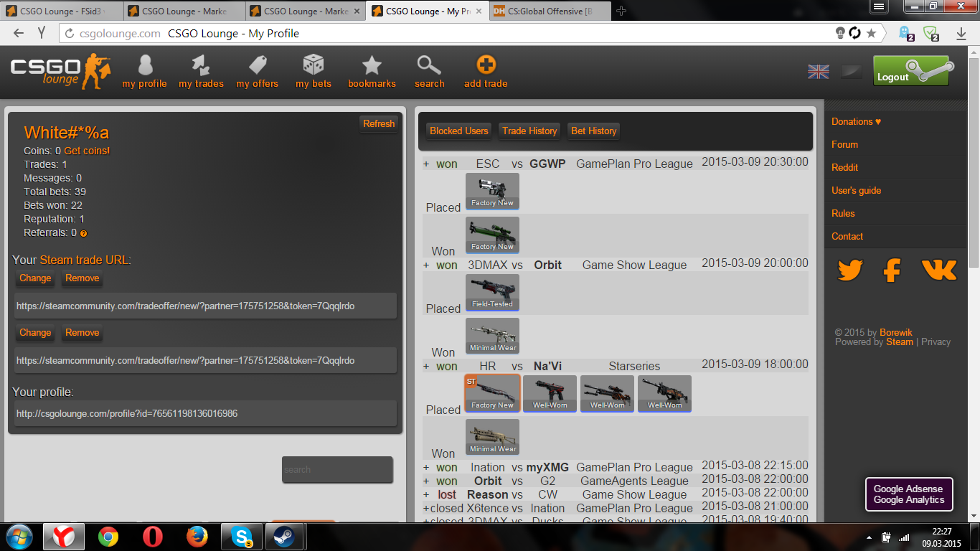
Task: Open the Borewik link in footer
Action: 896,332
